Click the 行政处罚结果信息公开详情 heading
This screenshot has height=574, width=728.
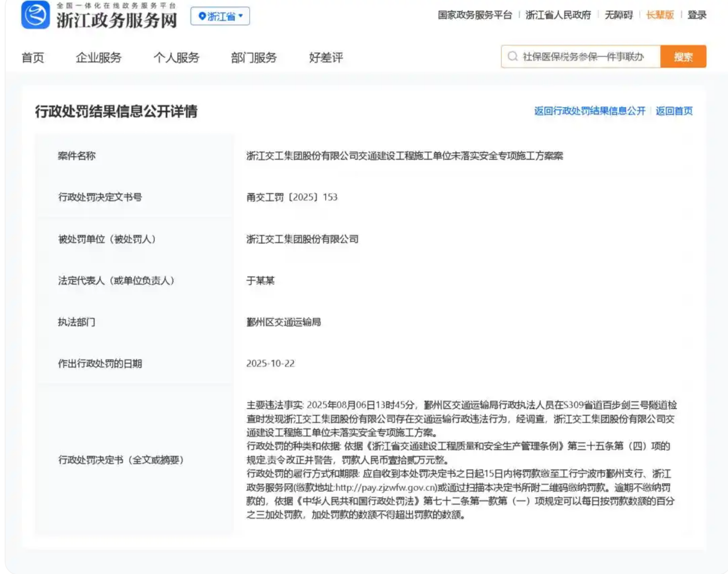pyautogui.click(x=116, y=111)
